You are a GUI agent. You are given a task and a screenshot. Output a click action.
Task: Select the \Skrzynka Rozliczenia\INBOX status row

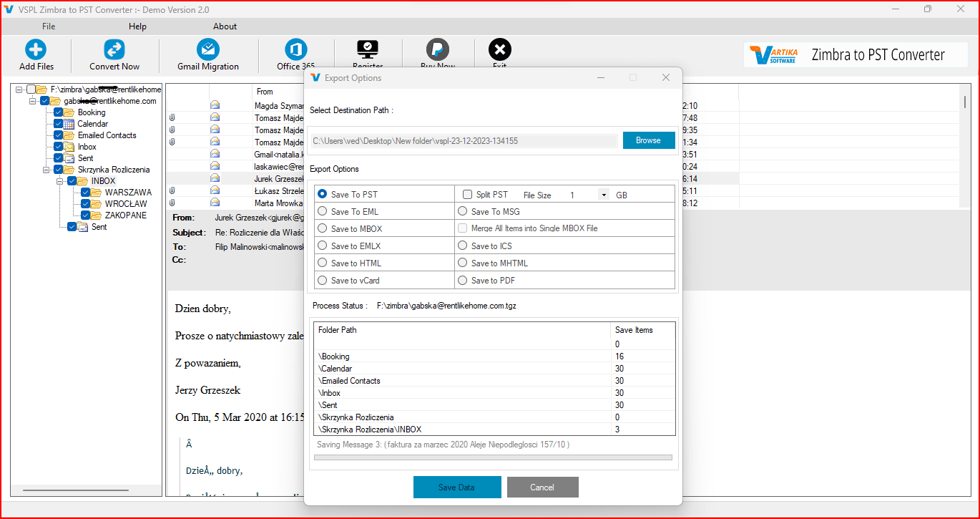494,430
